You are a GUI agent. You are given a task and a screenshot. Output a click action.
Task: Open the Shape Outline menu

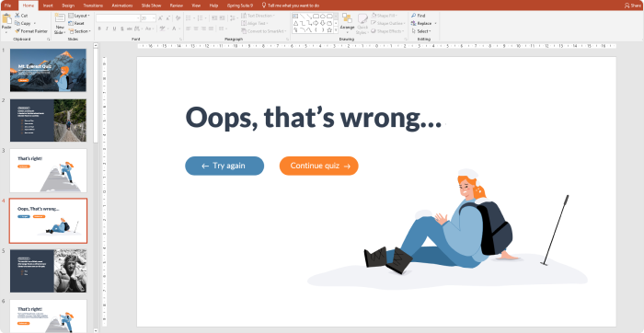point(388,23)
